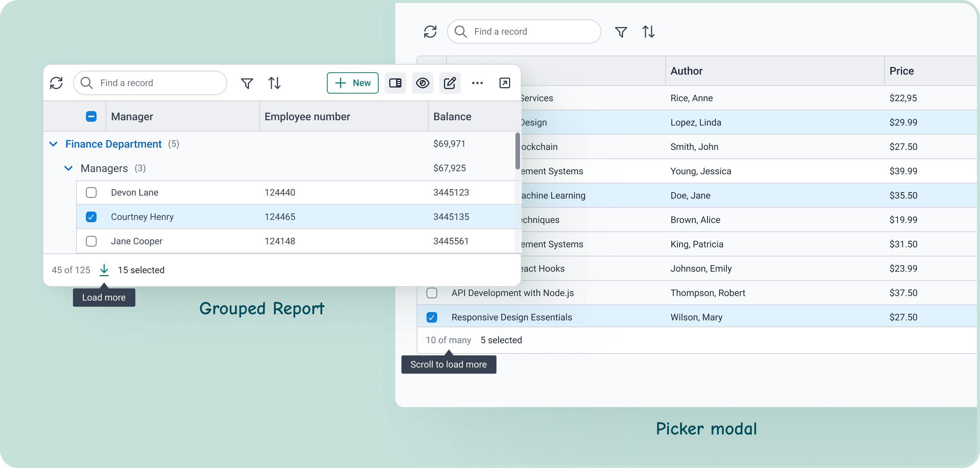The image size is (980, 468).
Task: Collapse the Finance Department group
Action: (54, 144)
